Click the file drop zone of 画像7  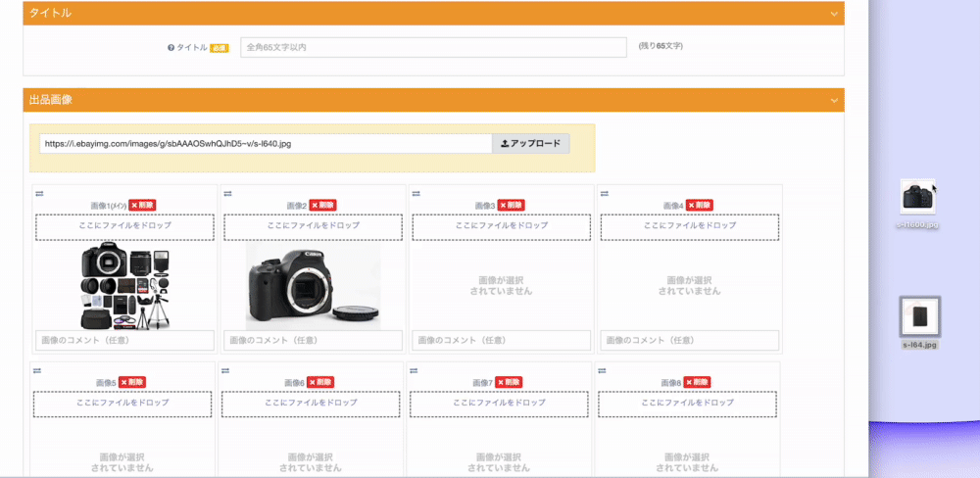tap(500, 405)
